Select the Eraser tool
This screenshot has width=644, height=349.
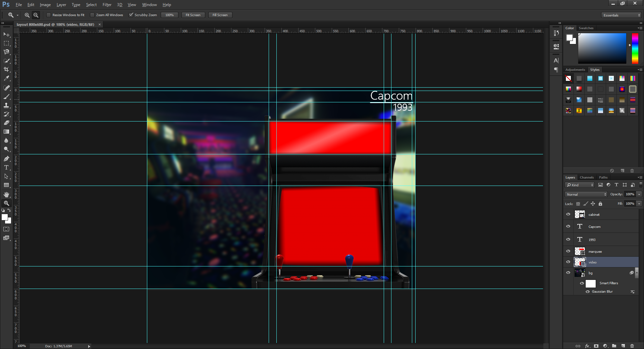tap(6, 123)
